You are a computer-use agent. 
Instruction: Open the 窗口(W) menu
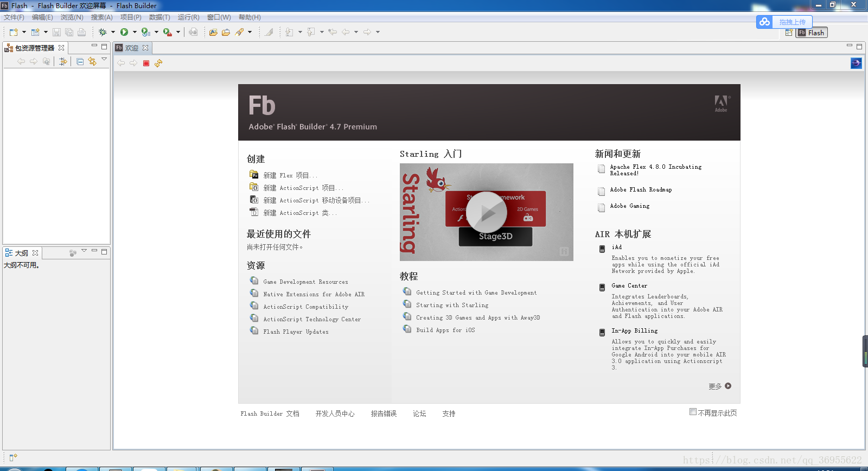[x=219, y=17]
